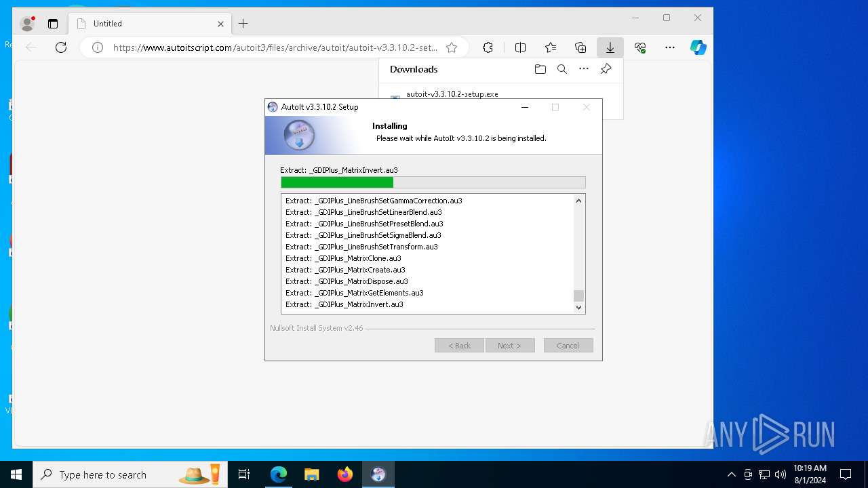Click the AutoIt Setup title bar icon
Image resolution: width=868 pixels, height=488 pixels.
[x=273, y=107]
